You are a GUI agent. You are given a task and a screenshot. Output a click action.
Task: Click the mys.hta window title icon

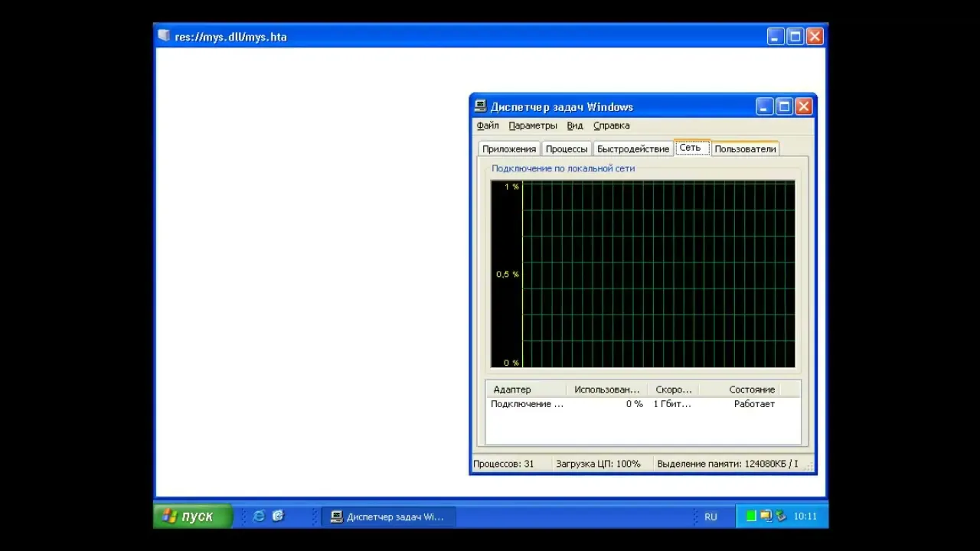[x=164, y=36]
